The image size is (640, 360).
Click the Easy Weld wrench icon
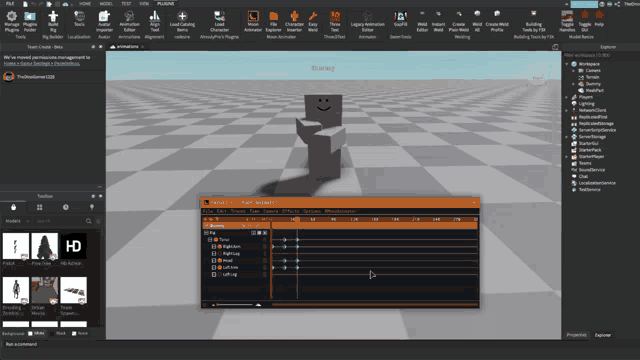[313, 22]
